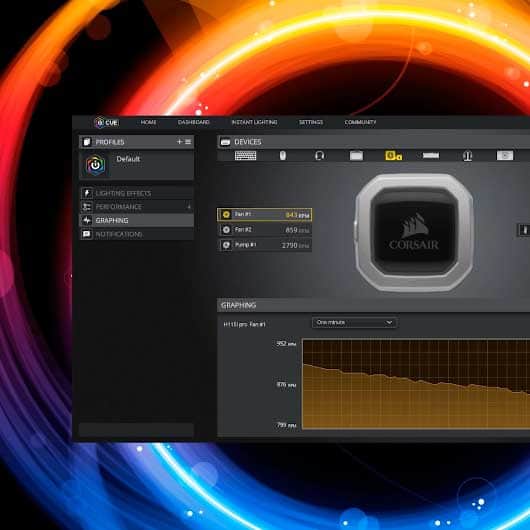Open the One minute time range dropdown
Screen dimensions: 530x530
354,322
